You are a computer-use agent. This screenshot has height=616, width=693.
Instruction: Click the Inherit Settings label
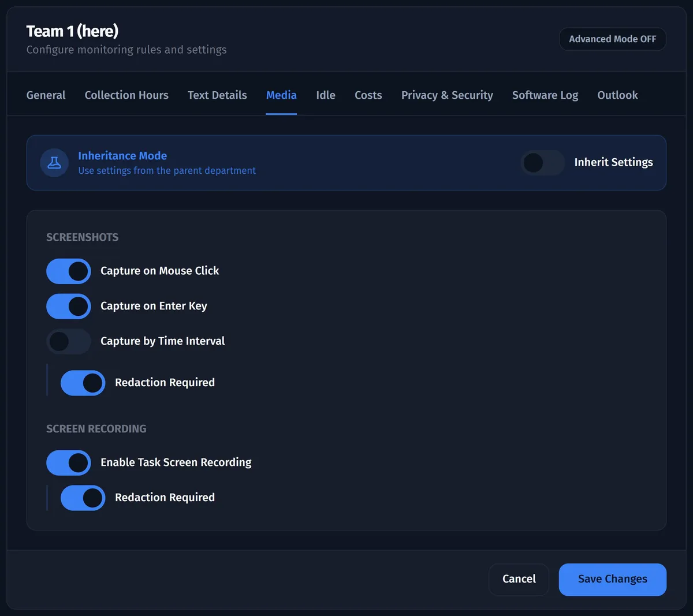tap(613, 162)
